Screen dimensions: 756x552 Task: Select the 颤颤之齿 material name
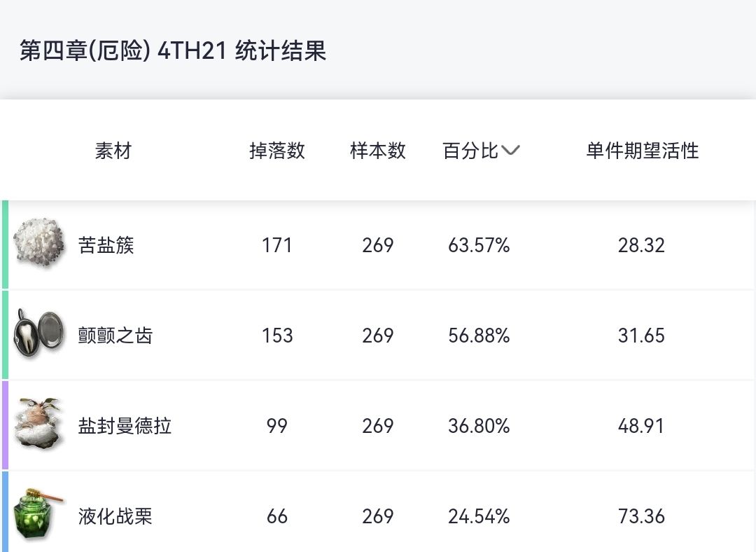[x=115, y=336]
